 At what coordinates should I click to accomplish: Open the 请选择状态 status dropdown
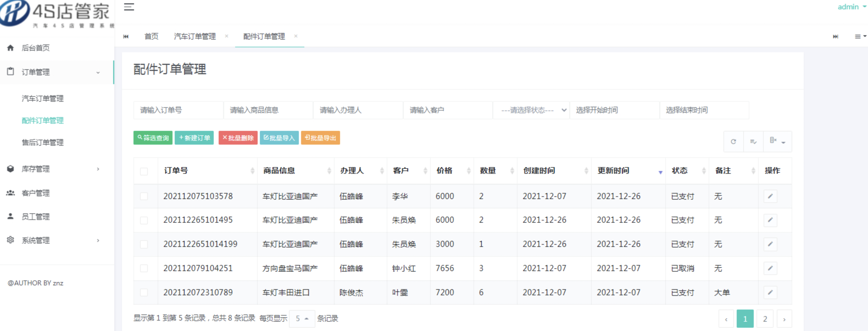pyautogui.click(x=531, y=110)
